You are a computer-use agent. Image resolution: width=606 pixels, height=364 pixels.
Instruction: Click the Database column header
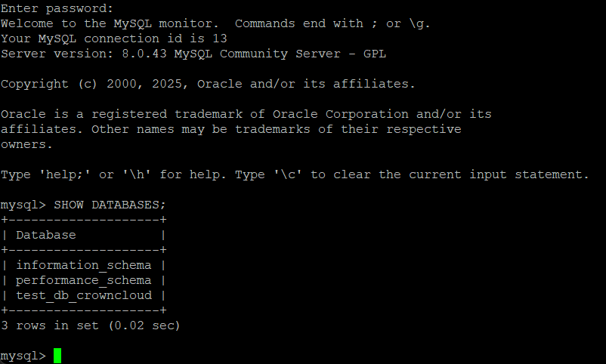pos(46,235)
